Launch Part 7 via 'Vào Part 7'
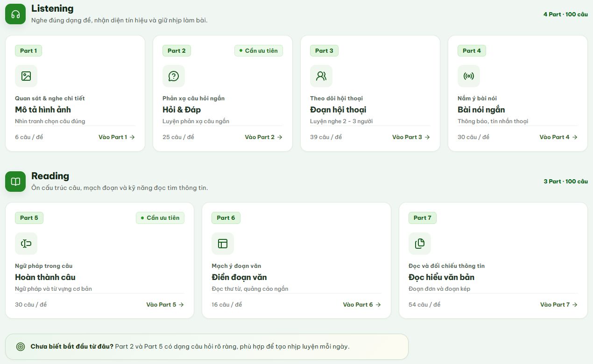Viewport: 593px width, 364px height. 559,305
